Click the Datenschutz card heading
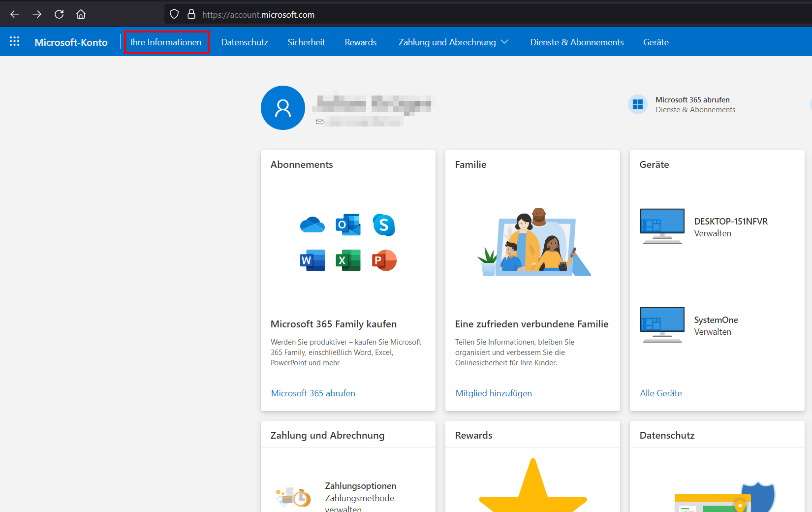The image size is (812, 512). tap(667, 435)
